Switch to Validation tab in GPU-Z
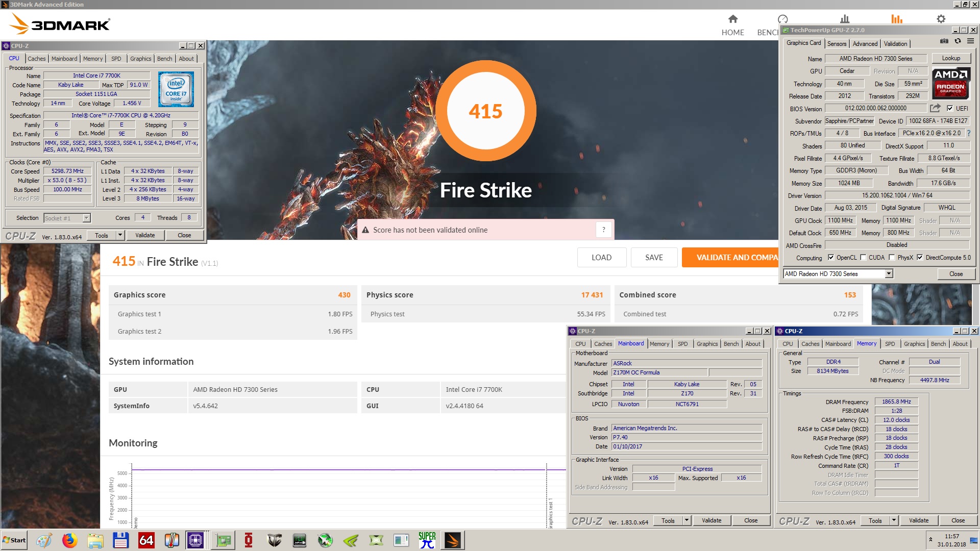The width and height of the screenshot is (980, 551). (x=896, y=44)
